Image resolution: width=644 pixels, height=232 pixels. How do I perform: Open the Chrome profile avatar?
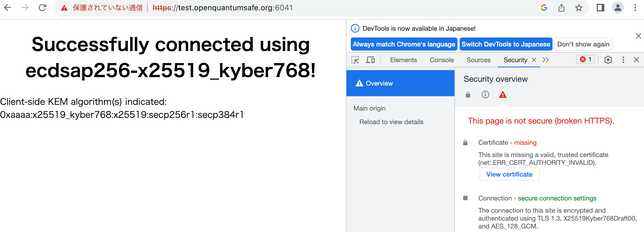pyautogui.click(x=618, y=8)
